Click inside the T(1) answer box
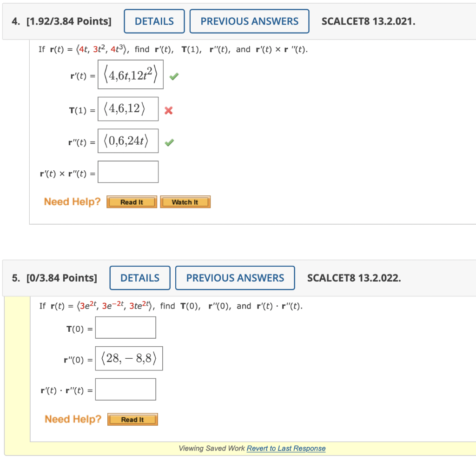The image size is (476, 463). (x=128, y=109)
